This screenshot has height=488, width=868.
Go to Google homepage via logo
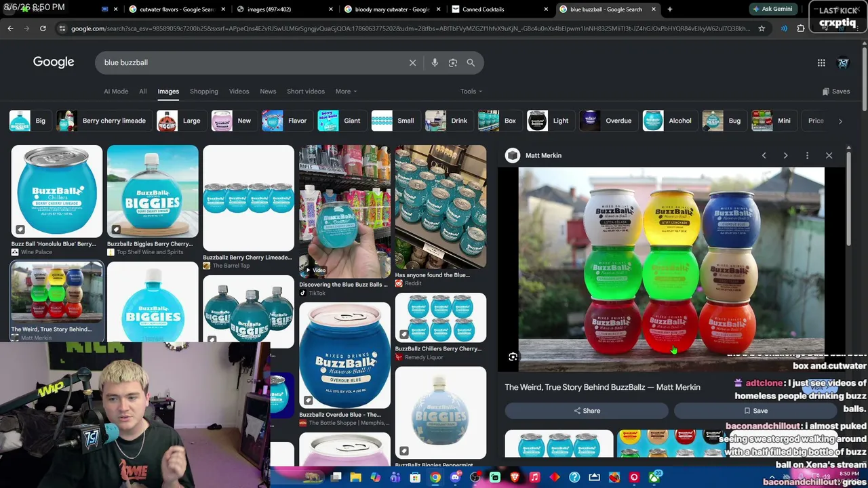tap(54, 62)
